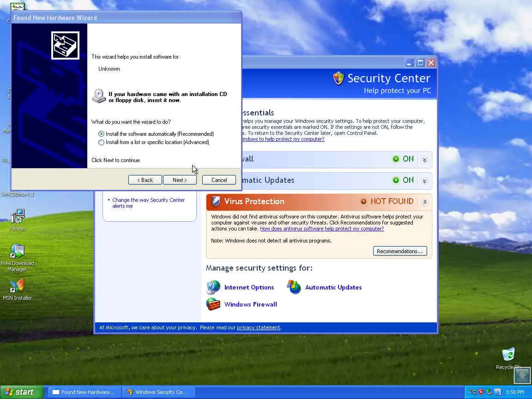This screenshot has width=532, height=399.
Task: Click Firewall ON status indicator
Action: (403, 159)
